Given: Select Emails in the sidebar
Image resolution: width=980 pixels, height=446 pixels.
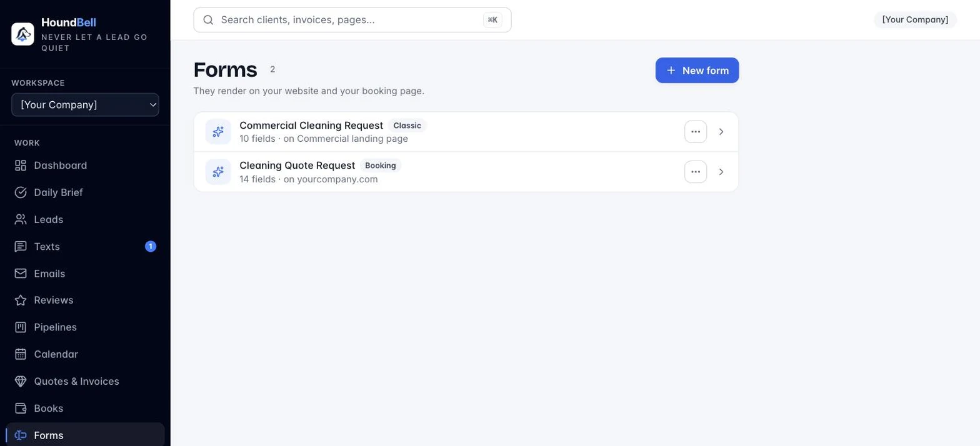Looking at the screenshot, I should [85, 274].
